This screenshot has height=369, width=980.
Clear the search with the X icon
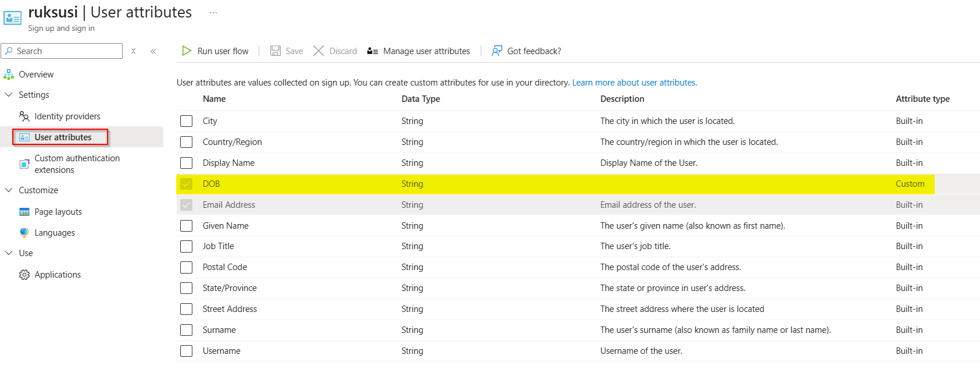point(134,51)
